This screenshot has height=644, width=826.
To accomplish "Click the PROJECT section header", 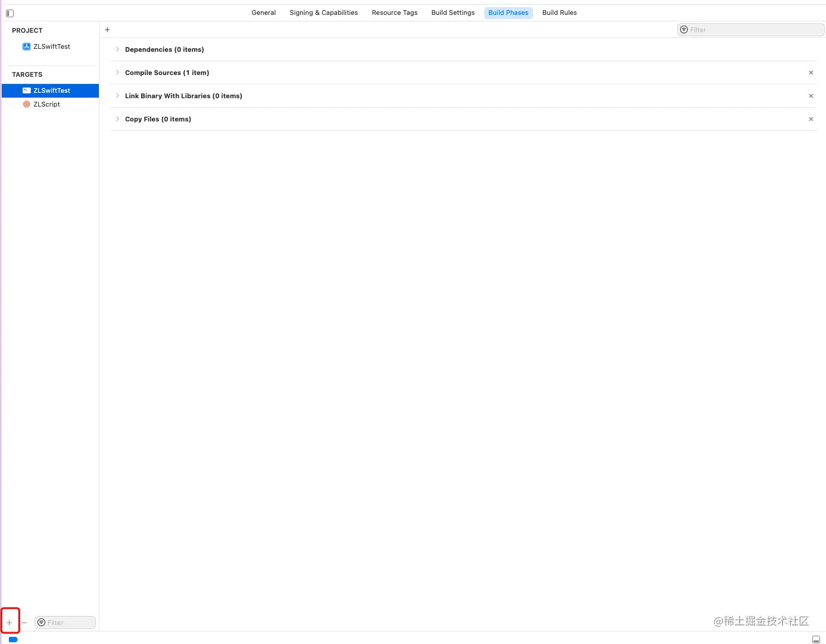I will [27, 30].
